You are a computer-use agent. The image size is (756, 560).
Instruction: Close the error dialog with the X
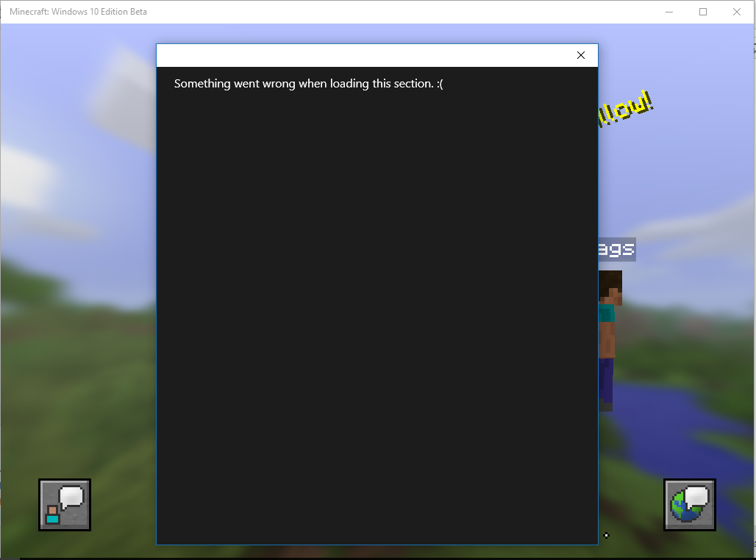pos(580,55)
